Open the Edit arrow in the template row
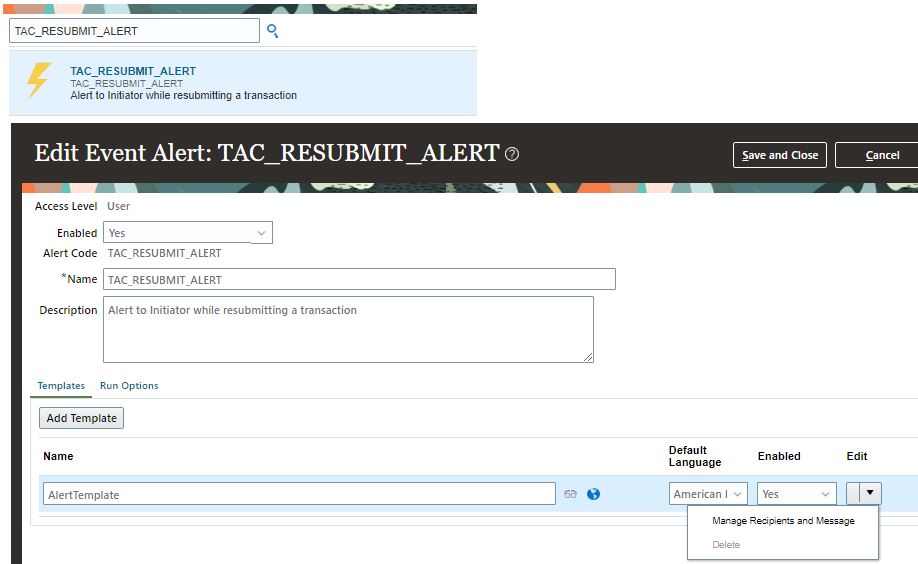This screenshot has width=918, height=564. coord(871,493)
